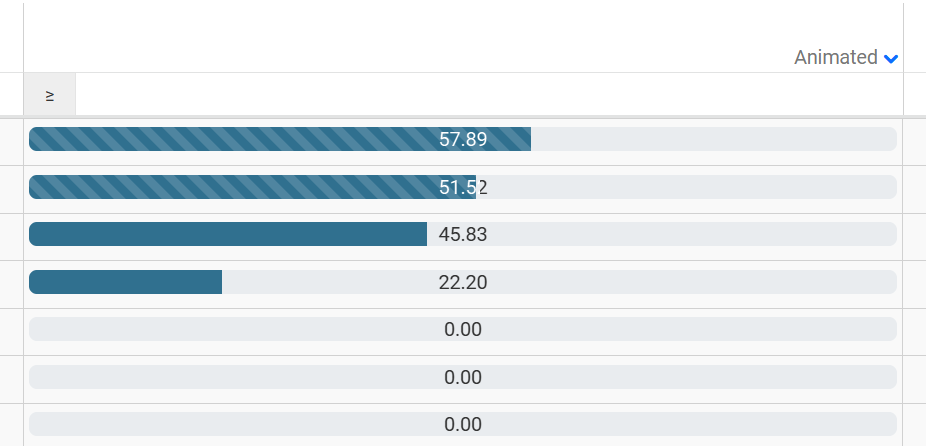Click the blue chevron beside Animated
This screenshot has height=446, width=926.
pyautogui.click(x=891, y=59)
